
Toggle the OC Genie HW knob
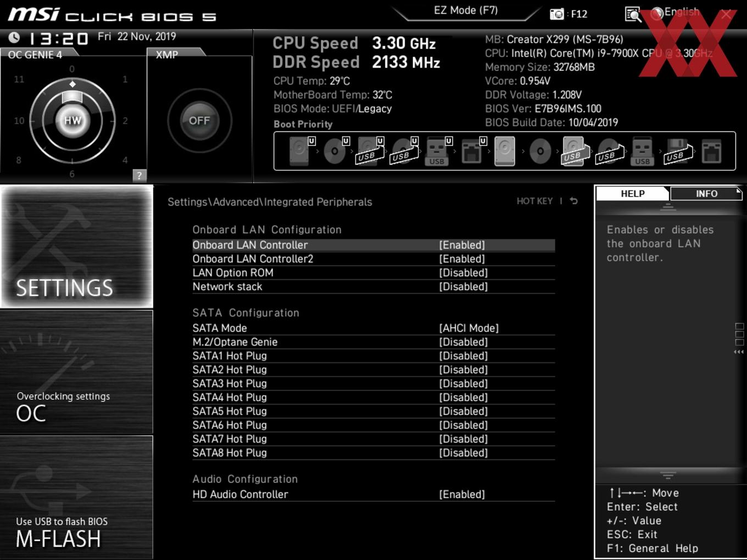coord(73,121)
